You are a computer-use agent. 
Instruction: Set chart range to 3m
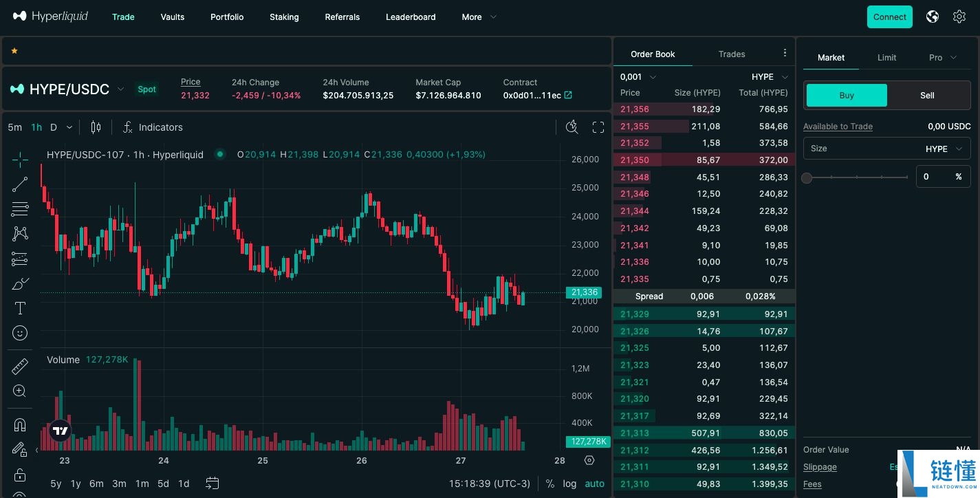pos(119,484)
